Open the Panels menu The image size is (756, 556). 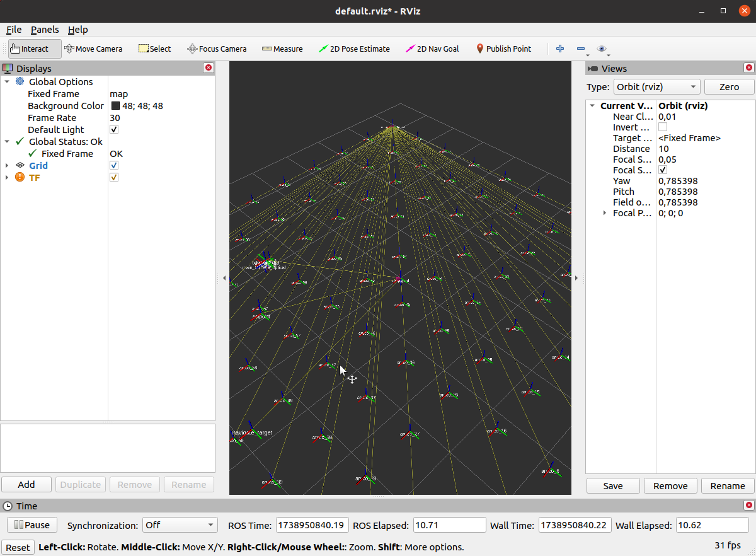pos(45,30)
